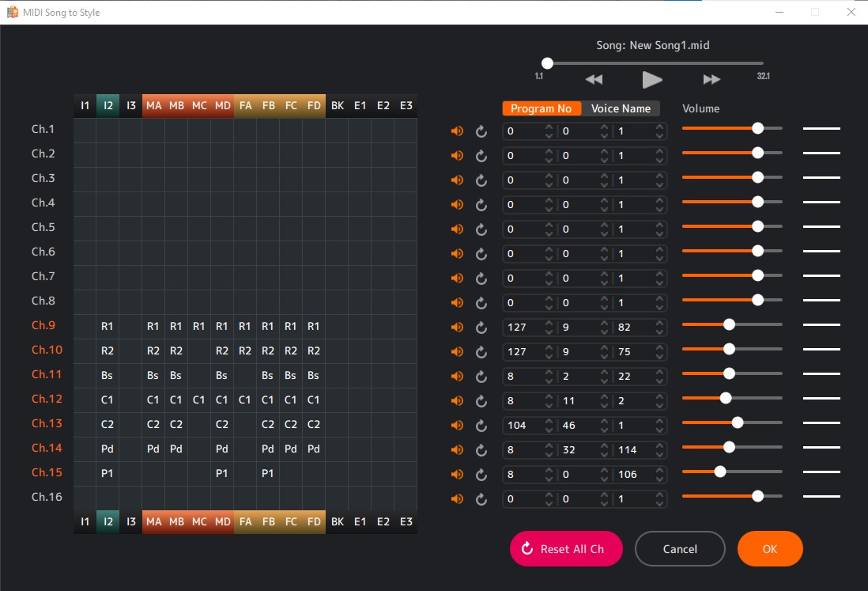Viewport: 868px width, 591px height.
Task: Toggle the speaker icon on Ch.14
Action: point(457,450)
